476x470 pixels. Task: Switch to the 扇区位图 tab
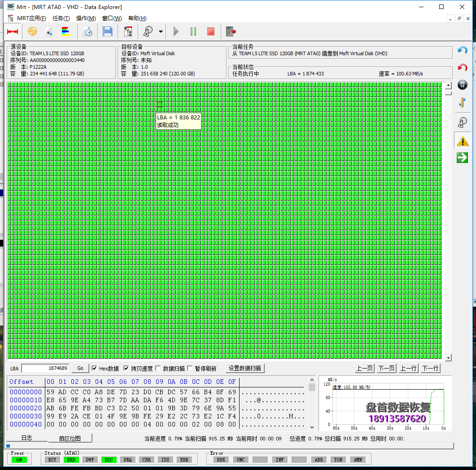pyautogui.click(x=70, y=439)
